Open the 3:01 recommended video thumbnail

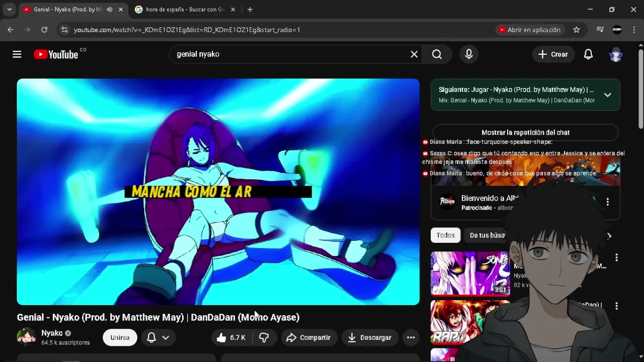[470, 274]
